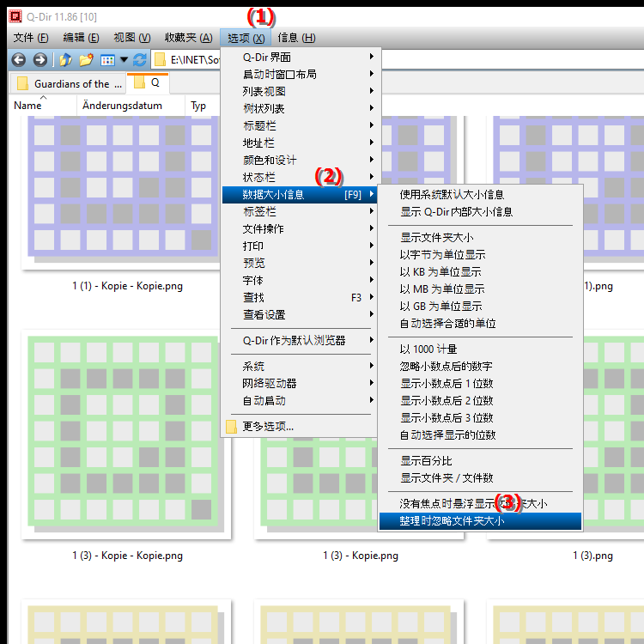
Task: Open the 文件操作 submenu
Action: pyautogui.click(x=300, y=228)
